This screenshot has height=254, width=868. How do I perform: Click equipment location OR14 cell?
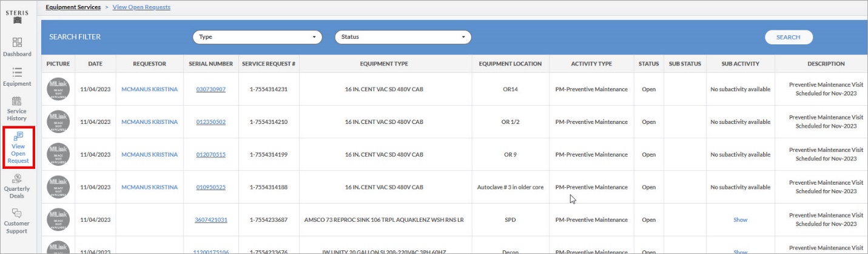(511, 89)
